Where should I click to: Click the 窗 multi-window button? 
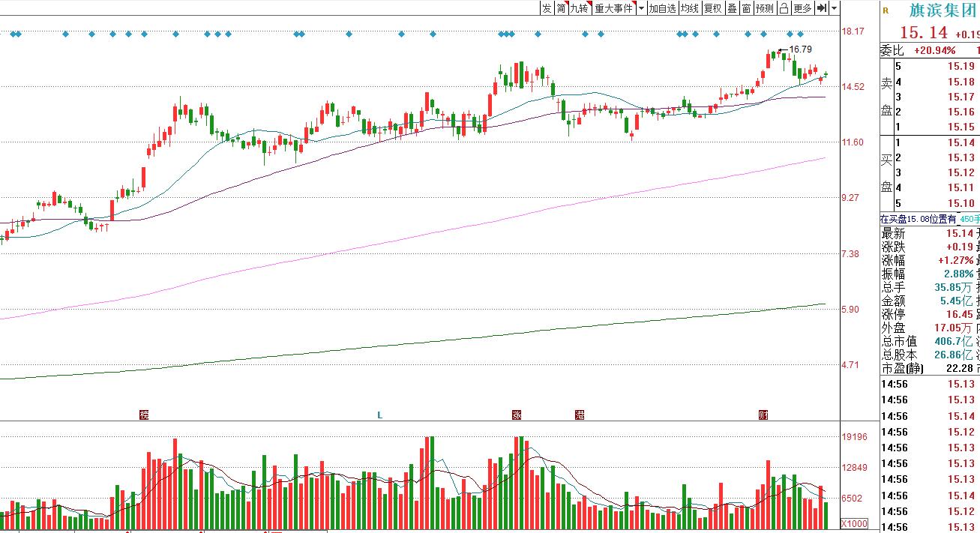pos(746,8)
